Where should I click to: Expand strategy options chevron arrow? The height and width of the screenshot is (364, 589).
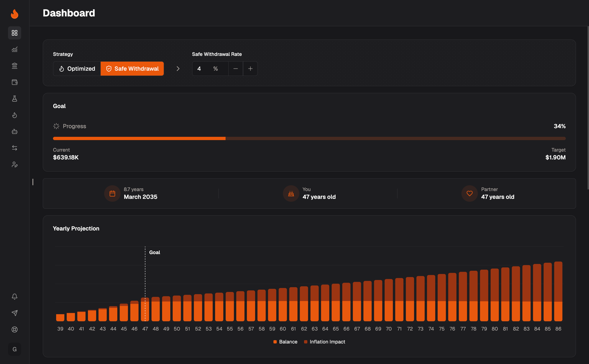click(178, 69)
